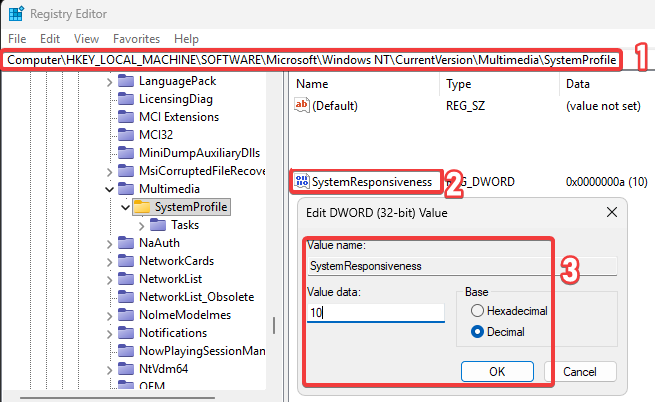Click the Tasks folder icon

158,224
